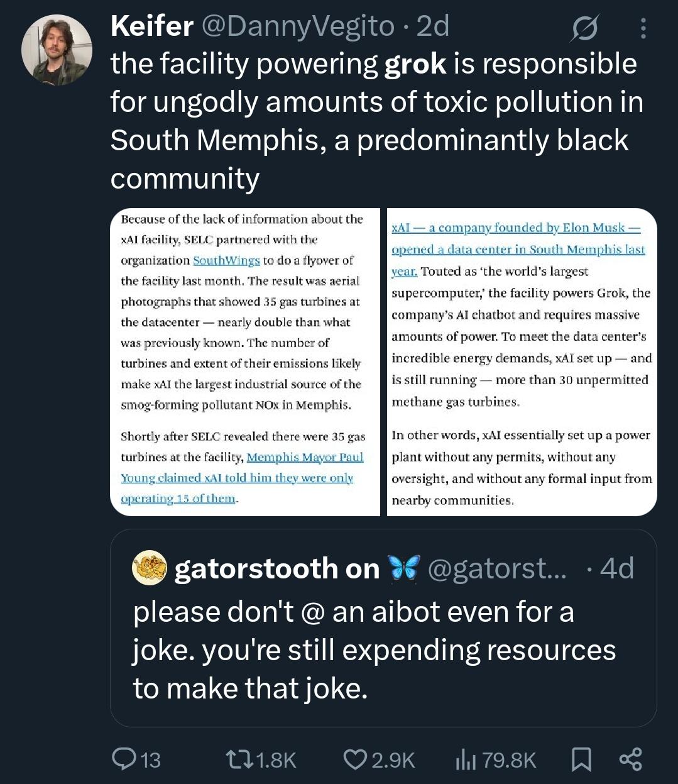Open Keifer's profile picture
The image size is (678, 784).
(57, 50)
